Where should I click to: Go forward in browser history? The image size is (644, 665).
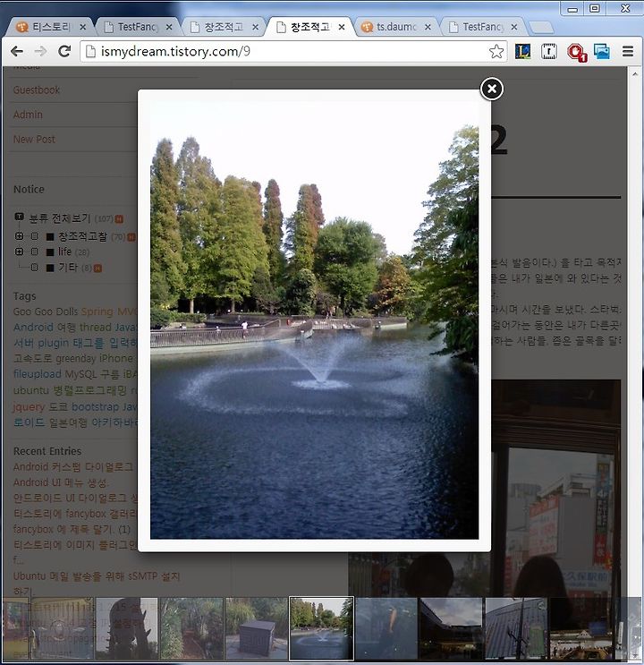tap(41, 51)
